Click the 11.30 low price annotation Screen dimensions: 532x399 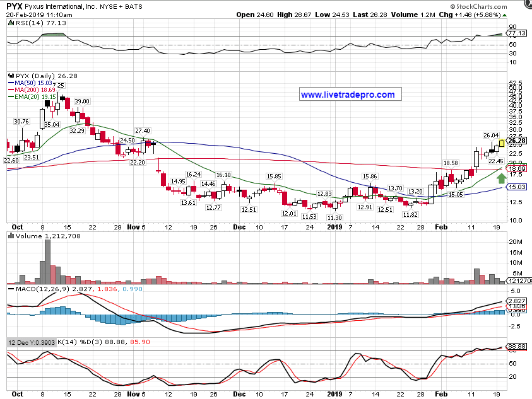pos(334,217)
